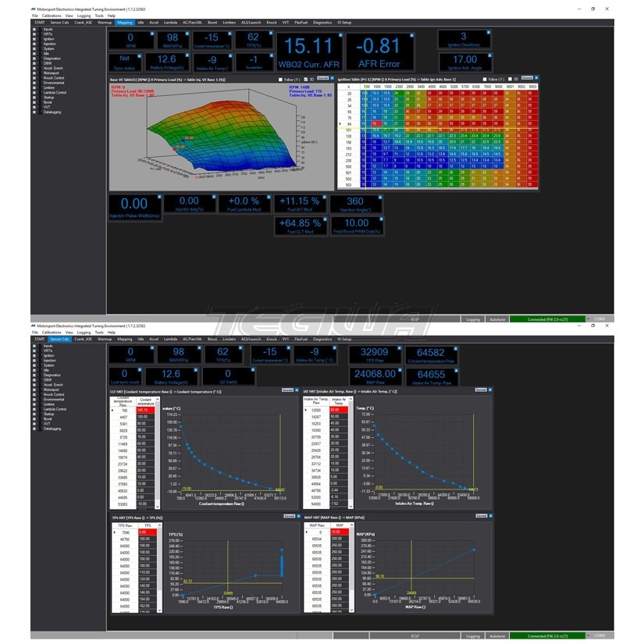
Task: Switch to the highlighted Mapping tab
Action: pyautogui.click(x=125, y=23)
